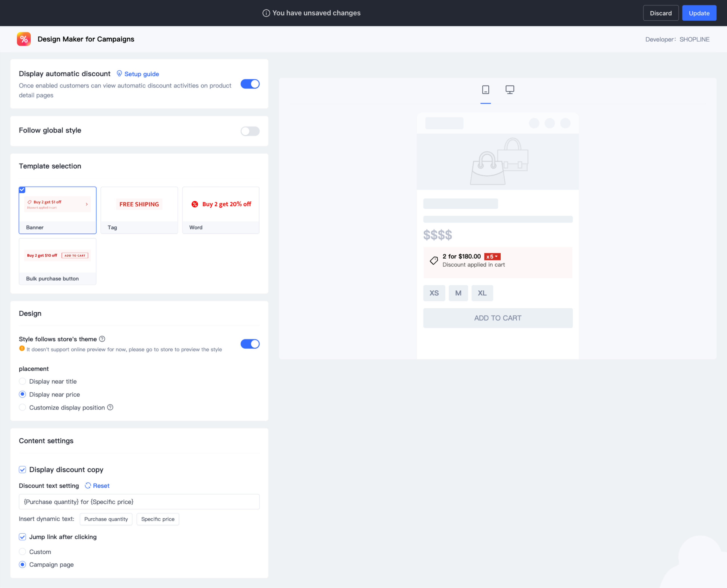Click the chevron in the Banner template preview

click(x=87, y=204)
